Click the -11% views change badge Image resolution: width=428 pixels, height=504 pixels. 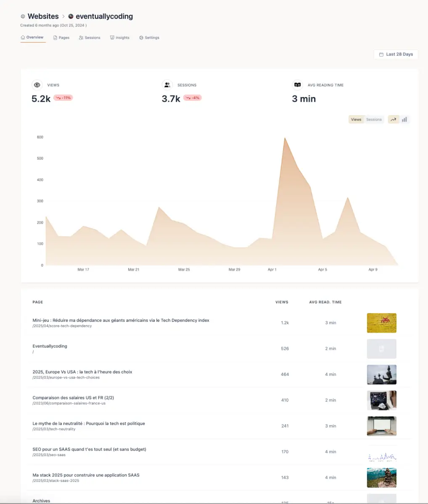tap(63, 98)
